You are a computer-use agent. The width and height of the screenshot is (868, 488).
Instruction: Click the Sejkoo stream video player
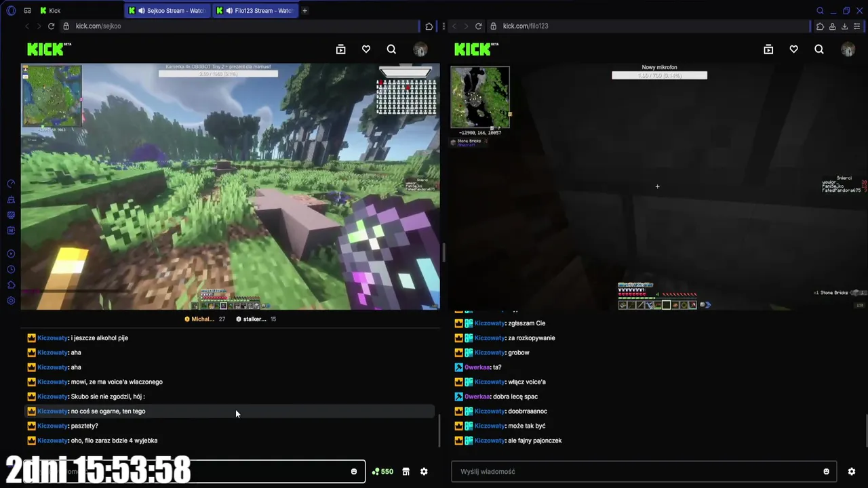(x=231, y=186)
